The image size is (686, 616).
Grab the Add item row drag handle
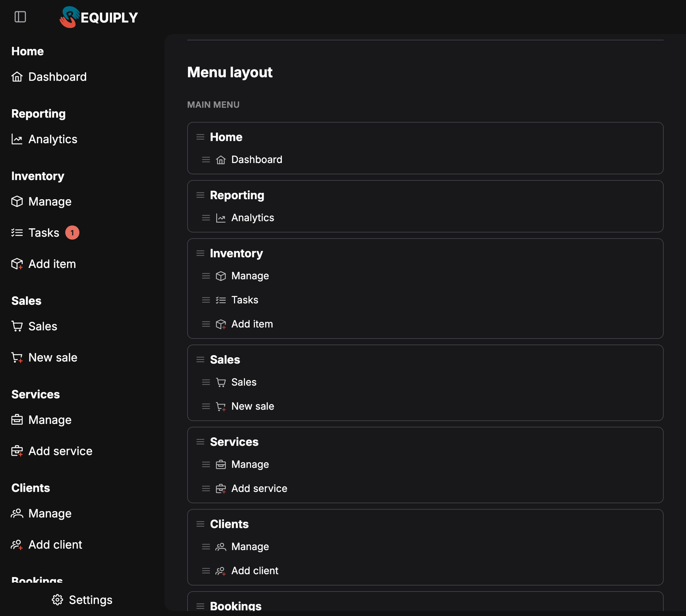click(206, 324)
